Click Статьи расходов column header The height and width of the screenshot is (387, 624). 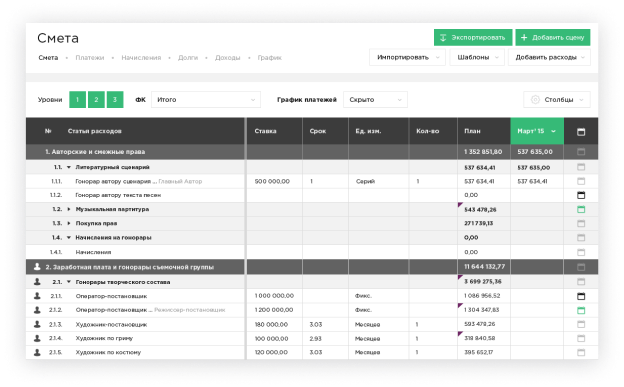[x=95, y=131]
